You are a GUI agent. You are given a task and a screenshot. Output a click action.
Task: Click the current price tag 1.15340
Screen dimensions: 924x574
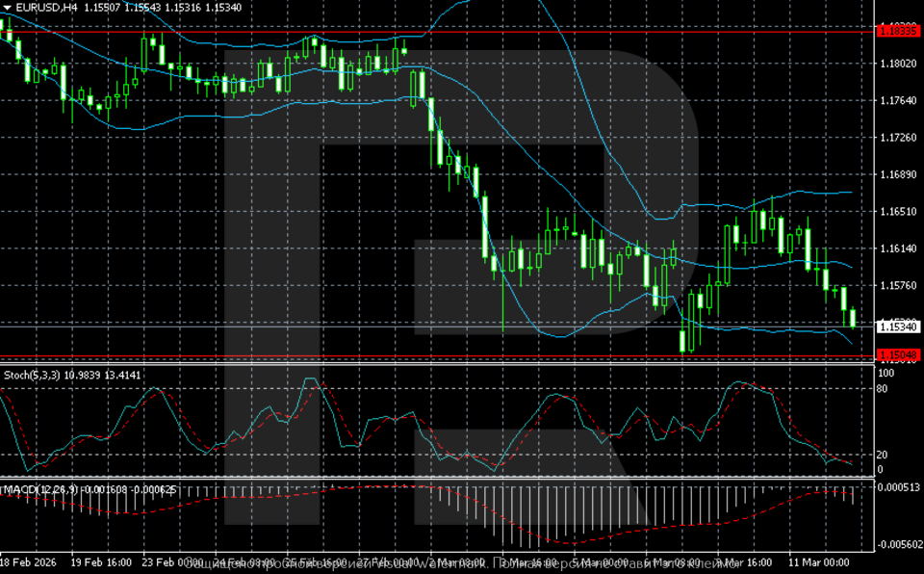[x=898, y=327]
